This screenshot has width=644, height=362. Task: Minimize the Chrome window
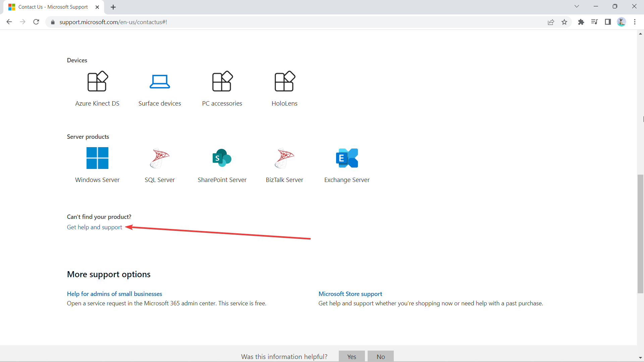596,6
